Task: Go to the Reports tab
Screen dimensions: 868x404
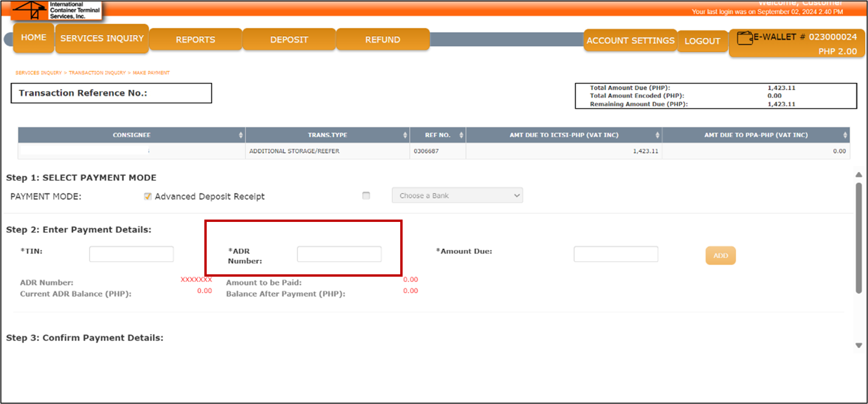Action: (x=195, y=40)
